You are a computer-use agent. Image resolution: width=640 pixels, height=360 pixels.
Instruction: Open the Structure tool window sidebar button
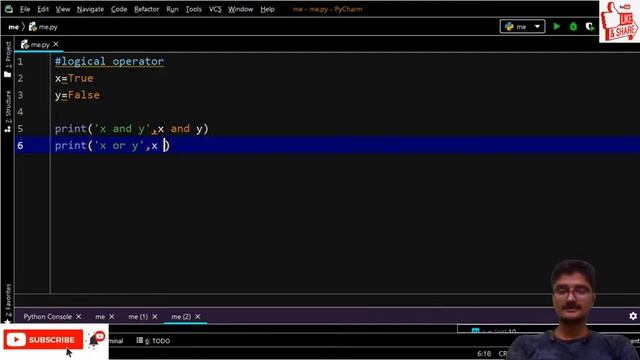tap(8, 111)
